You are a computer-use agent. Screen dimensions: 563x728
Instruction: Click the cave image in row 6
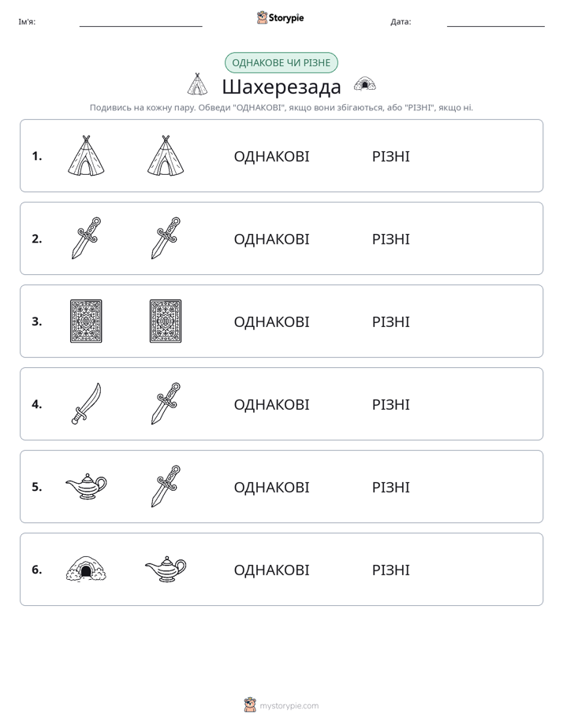pos(86,569)
